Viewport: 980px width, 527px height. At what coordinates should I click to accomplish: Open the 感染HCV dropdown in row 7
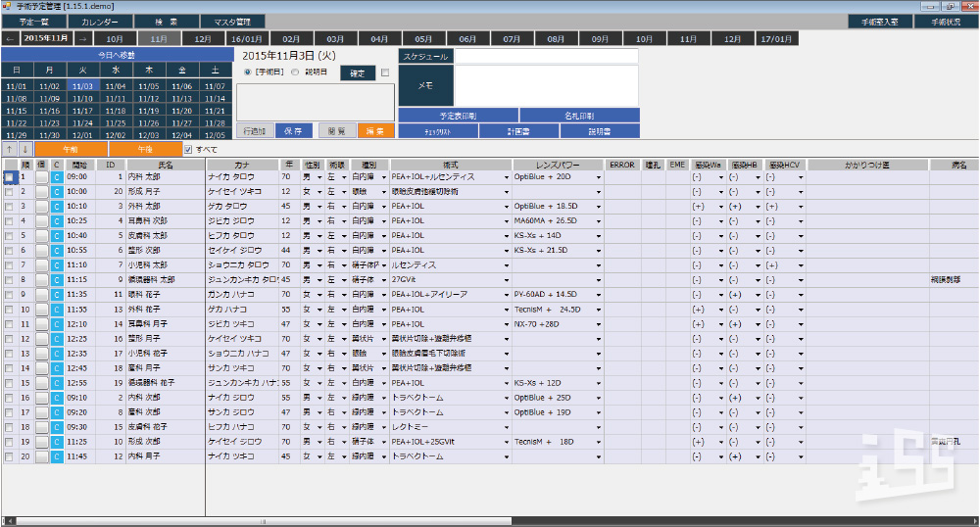coord(801,266)
